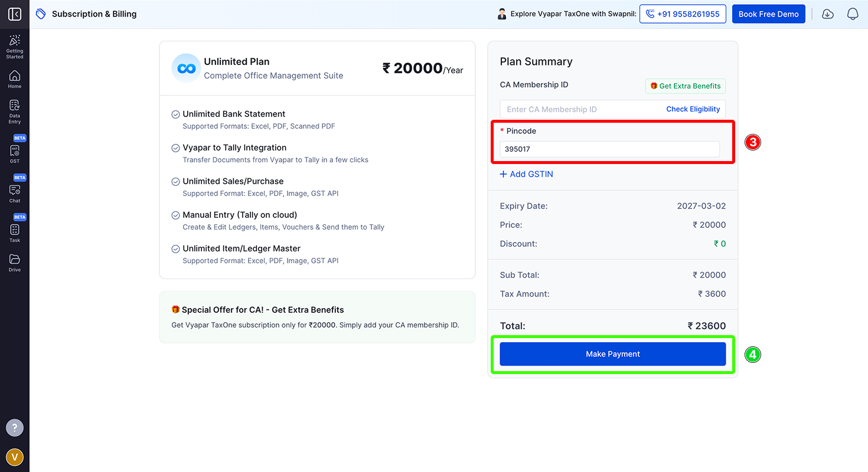Open Drive from the sidebar
This screenshot has height=472, width=868.
pos(15,263)
